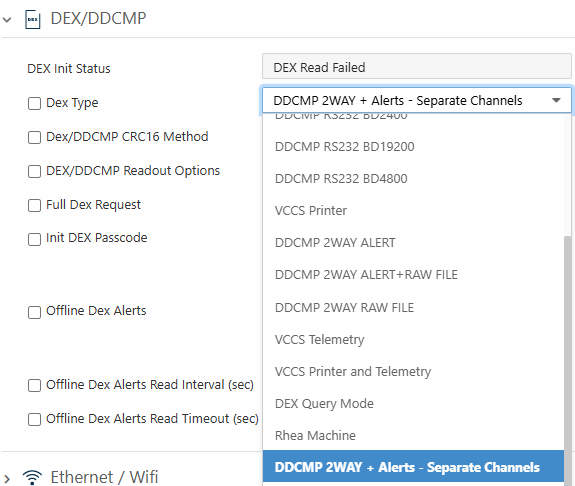Click the Ethernet / Wifi signal icon
This screenshot has width=575, height=486.
click(x=32, y=477)
